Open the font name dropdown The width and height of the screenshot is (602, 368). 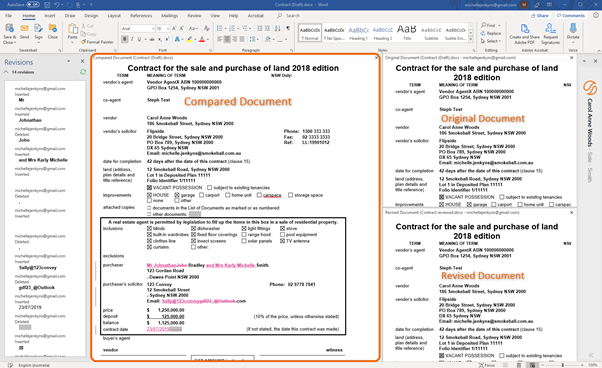153,28
